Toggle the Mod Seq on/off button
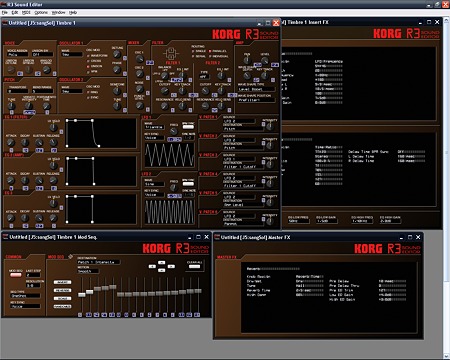This screenshot has width=450, height=360. (16, 275)
